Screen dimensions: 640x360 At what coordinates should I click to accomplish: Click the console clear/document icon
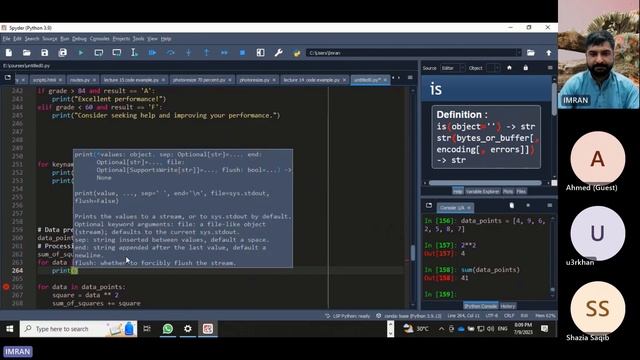pos(512,205)
